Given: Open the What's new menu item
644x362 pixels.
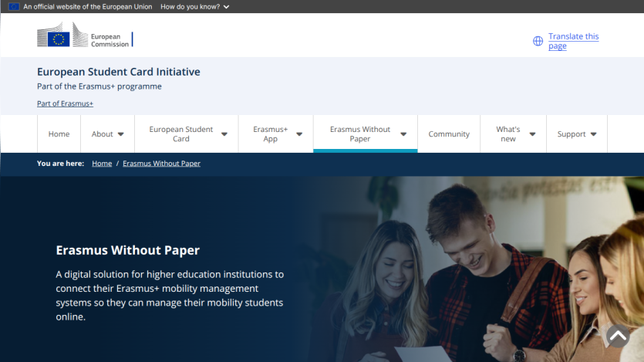Looking at the screenshot, I should point(508,134).
